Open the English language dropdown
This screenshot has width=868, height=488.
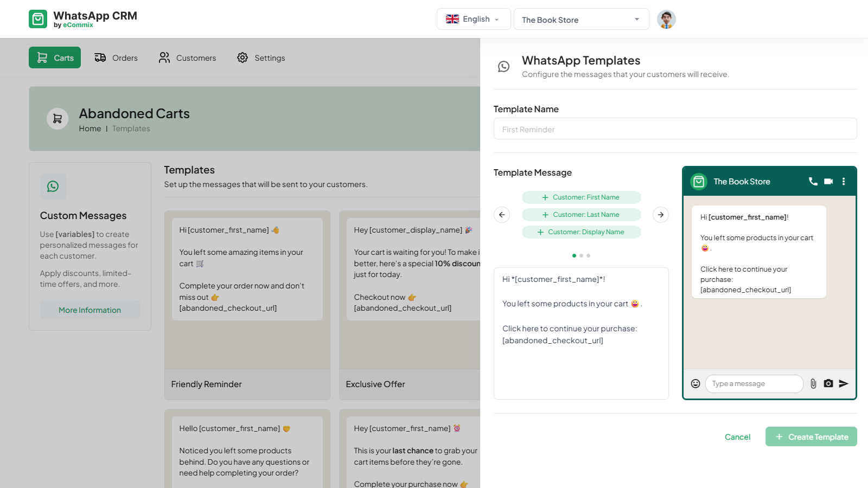pyautogui.click(x=473, y=19)
